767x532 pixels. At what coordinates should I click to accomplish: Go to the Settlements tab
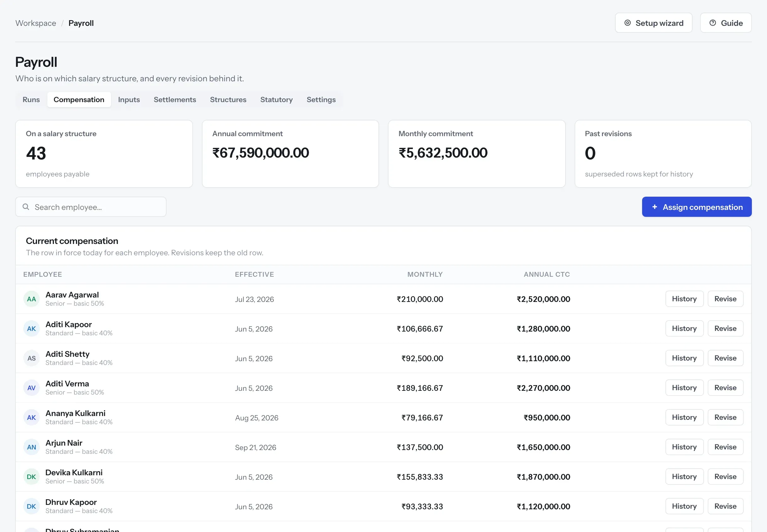pos(175,100)
